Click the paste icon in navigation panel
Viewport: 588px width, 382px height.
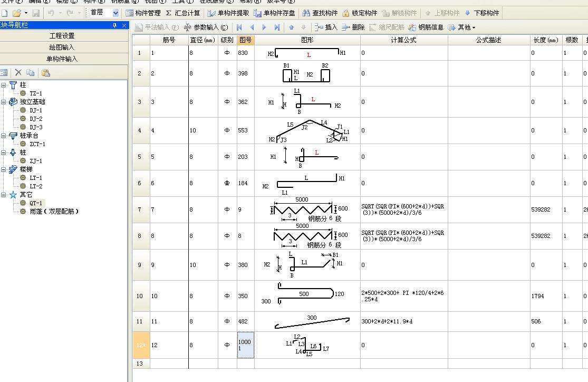46,73
